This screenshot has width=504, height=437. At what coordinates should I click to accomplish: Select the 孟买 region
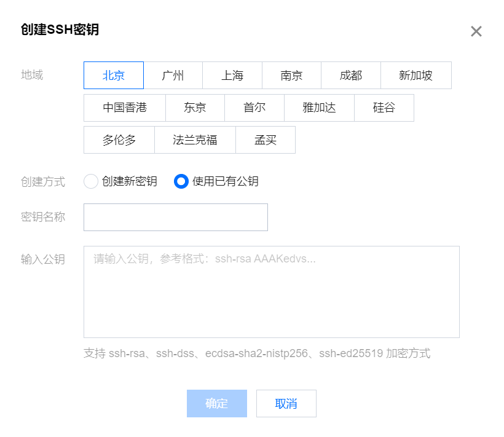tap(266, 140)
